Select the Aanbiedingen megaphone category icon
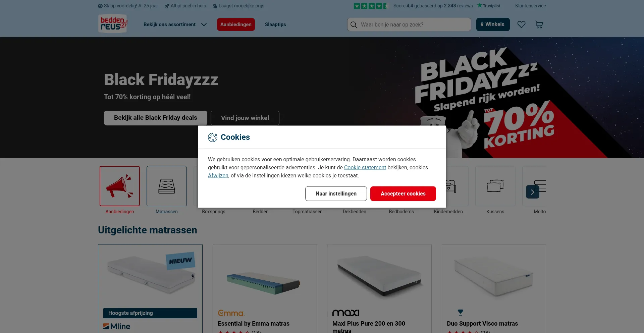 [120, 186]
